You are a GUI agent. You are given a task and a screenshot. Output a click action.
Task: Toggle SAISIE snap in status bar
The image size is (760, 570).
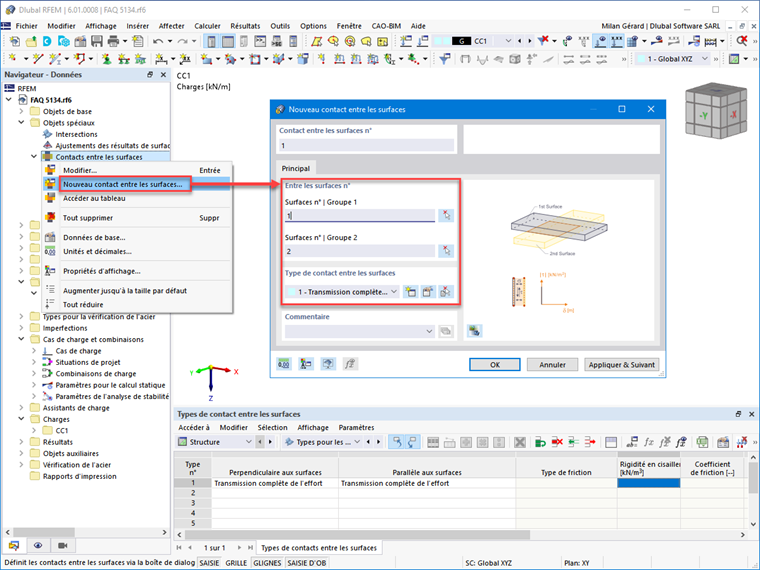tap(209, 563)
